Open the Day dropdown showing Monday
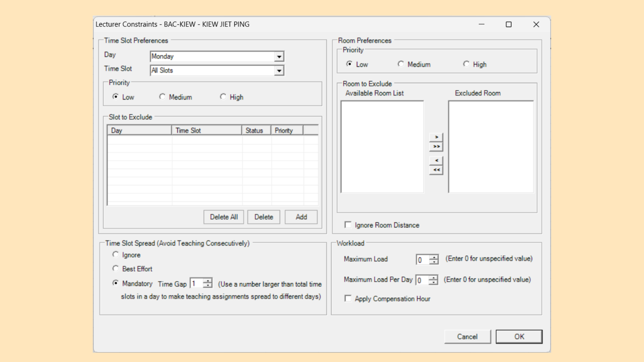644x362 pixels. click(x=279, y=57)
